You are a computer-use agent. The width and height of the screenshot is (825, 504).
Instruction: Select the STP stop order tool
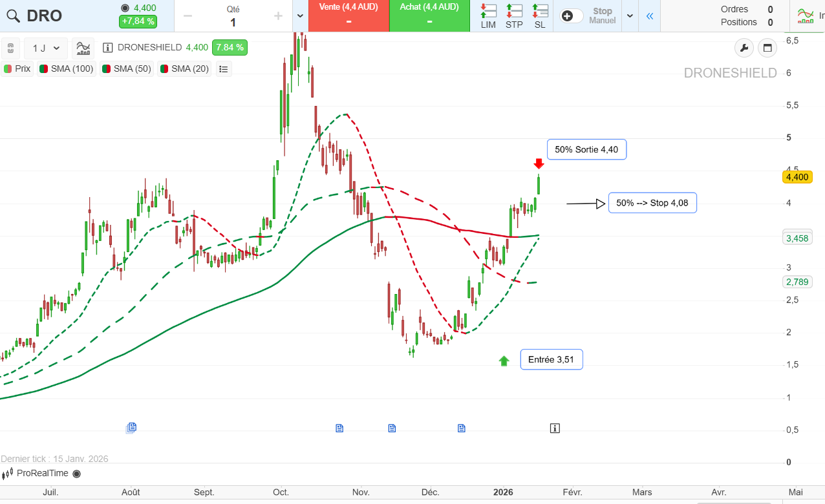coord(514,16)
